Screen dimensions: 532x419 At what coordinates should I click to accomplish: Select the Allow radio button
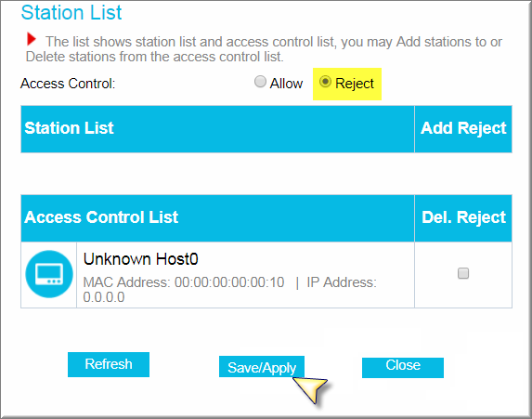(260, 82)
